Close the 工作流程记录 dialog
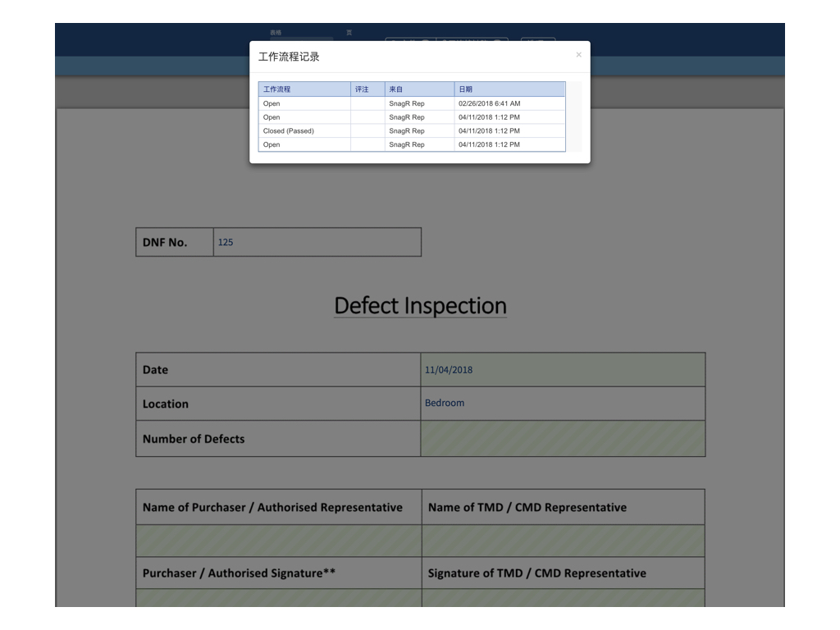Screen dimensions: 840x630 (x=578, y=55)
